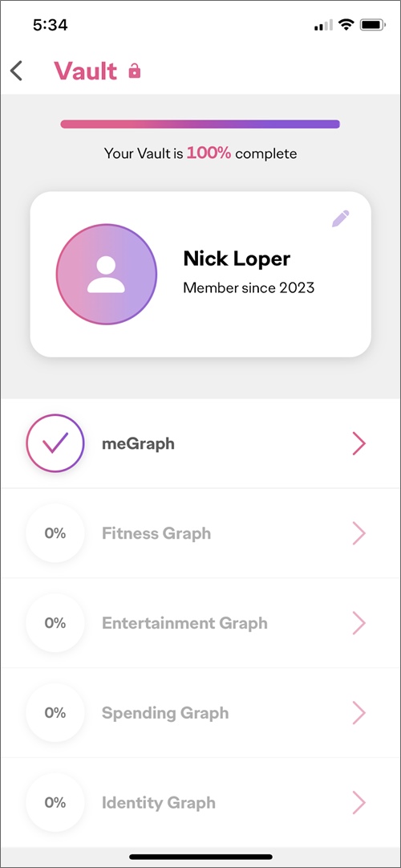This screenshot has width=401, height=868.
Task: Tap the cellular signal bars icon
Action: [x=323, y=26]
